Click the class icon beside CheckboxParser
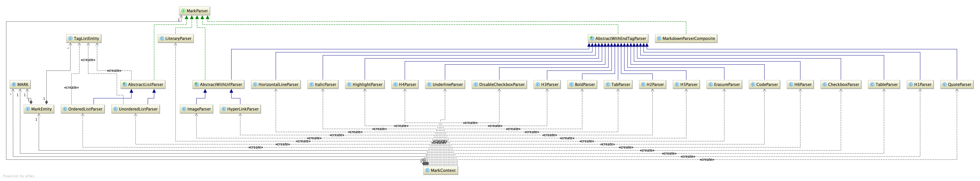Screen dimensions: 980x181 824,85
